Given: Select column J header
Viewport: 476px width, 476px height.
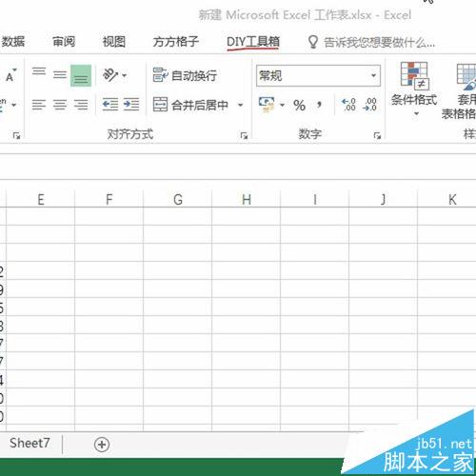Looking at the screenshot, I should pyautogui.click(x=384, y=200).
